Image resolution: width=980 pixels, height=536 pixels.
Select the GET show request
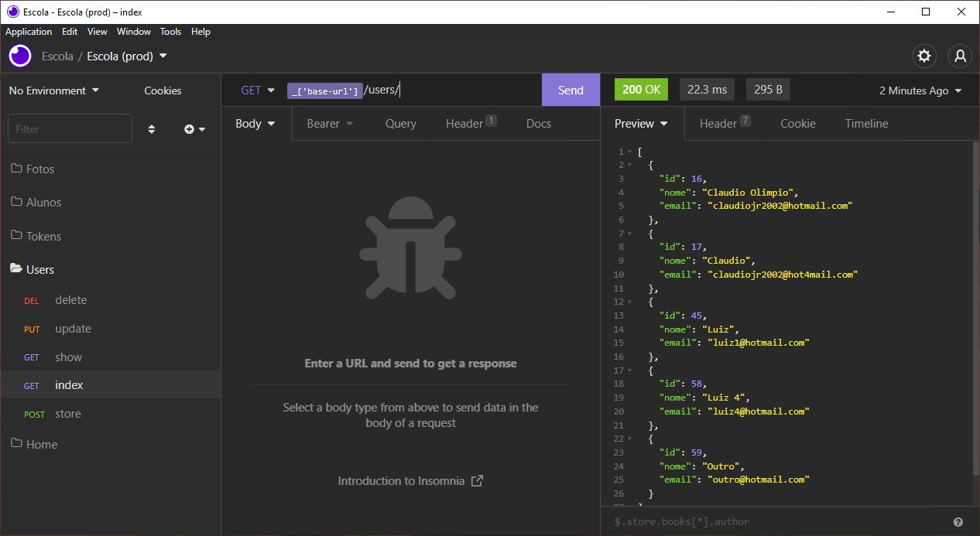(110, 357)
